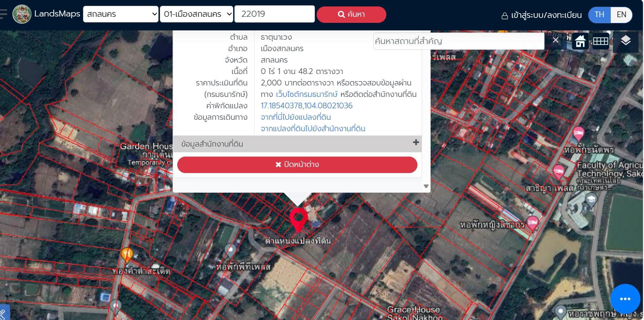The image size is (644, 320).
Task: Switch language to EN
Action: 621,15
